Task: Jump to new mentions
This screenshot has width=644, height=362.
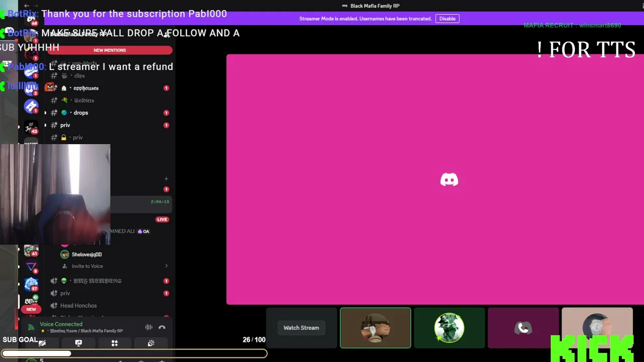Action: (x=110, y=50)
